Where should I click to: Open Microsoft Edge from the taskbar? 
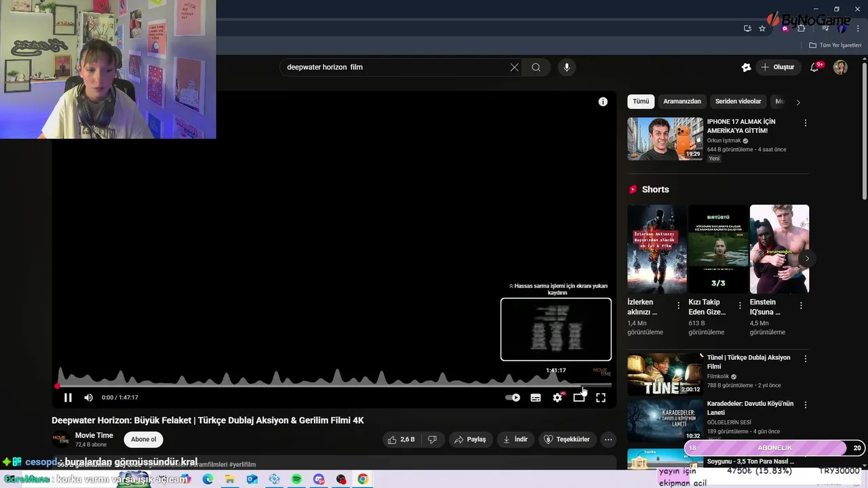[208, 479]
